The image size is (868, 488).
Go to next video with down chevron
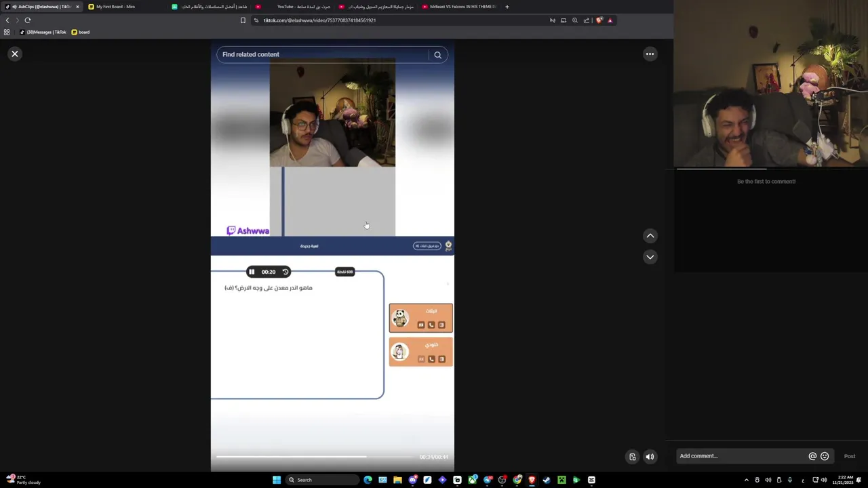pos(650,257)
